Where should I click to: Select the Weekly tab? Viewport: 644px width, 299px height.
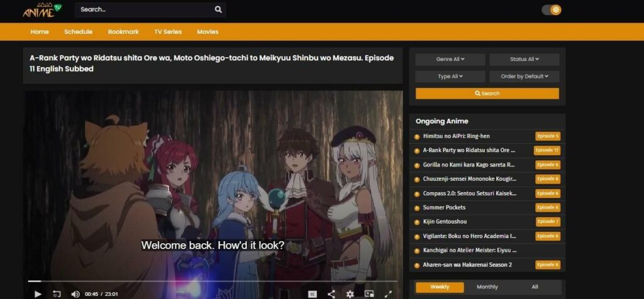point(440,287)
